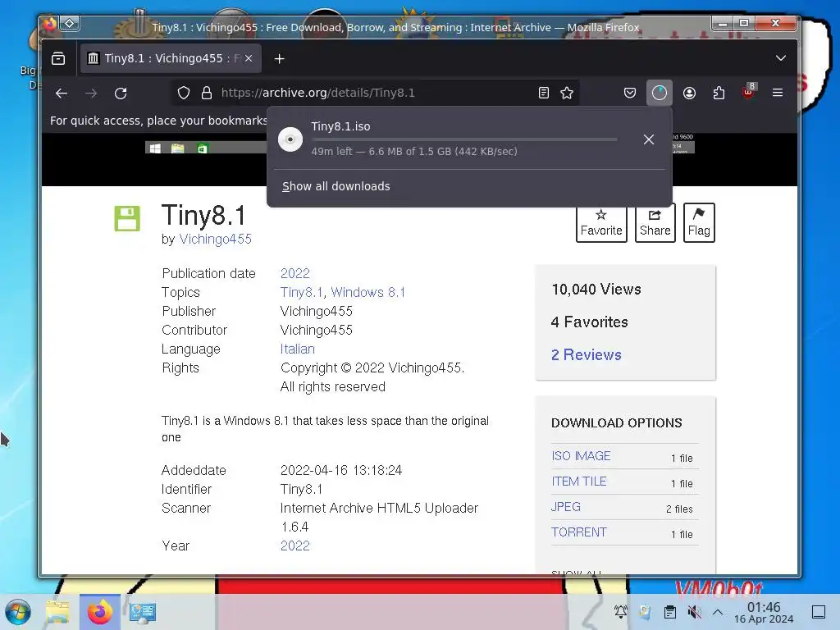
Task: Open the 2022 publication date link
Action: point(295,273)
